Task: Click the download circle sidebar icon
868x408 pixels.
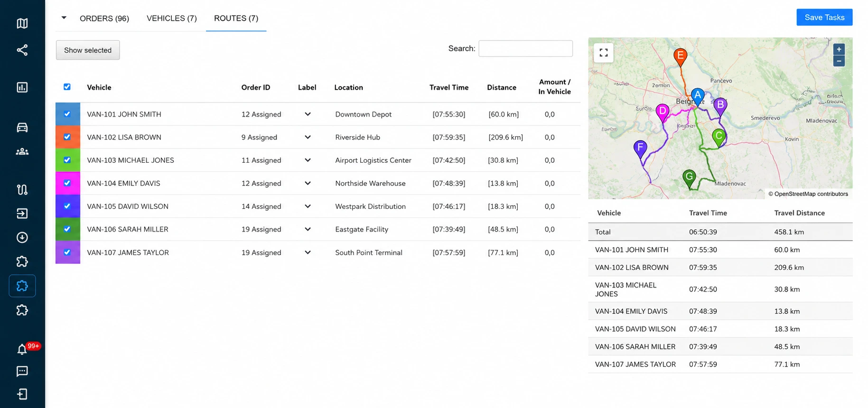Action: (22, 237)
